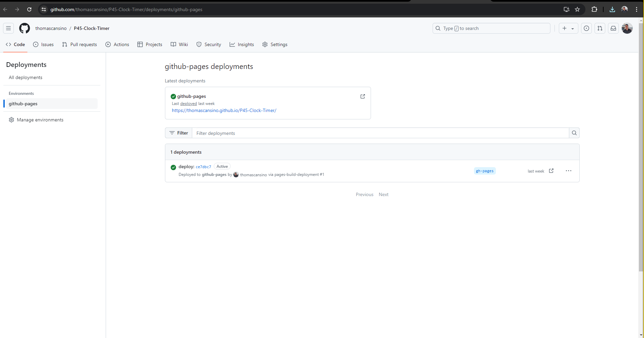Switch to the Issues tab

click(x=43, y=44)
